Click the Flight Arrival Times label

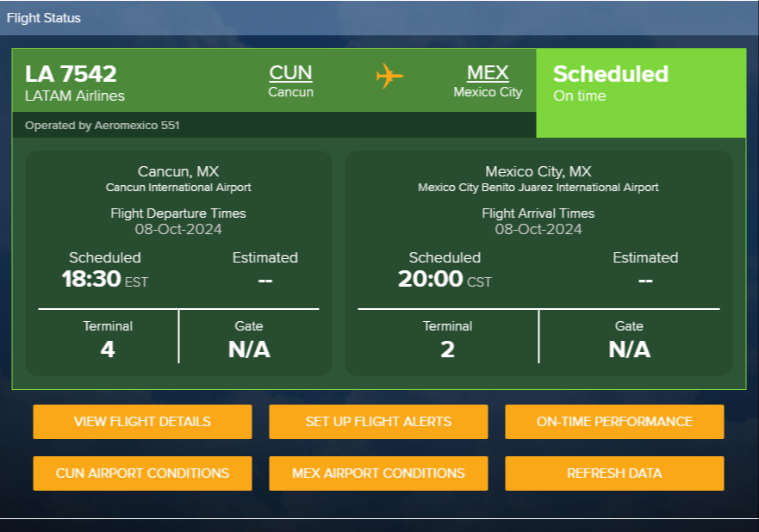[538, 213]
